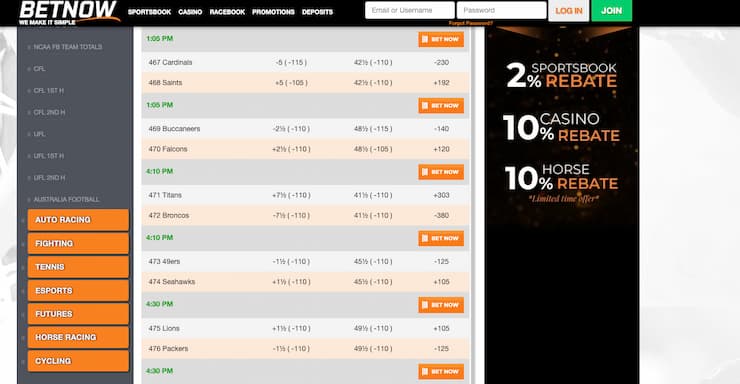
Task: Pick Lions spread +1½ (-110)
Action: (291, 328)
